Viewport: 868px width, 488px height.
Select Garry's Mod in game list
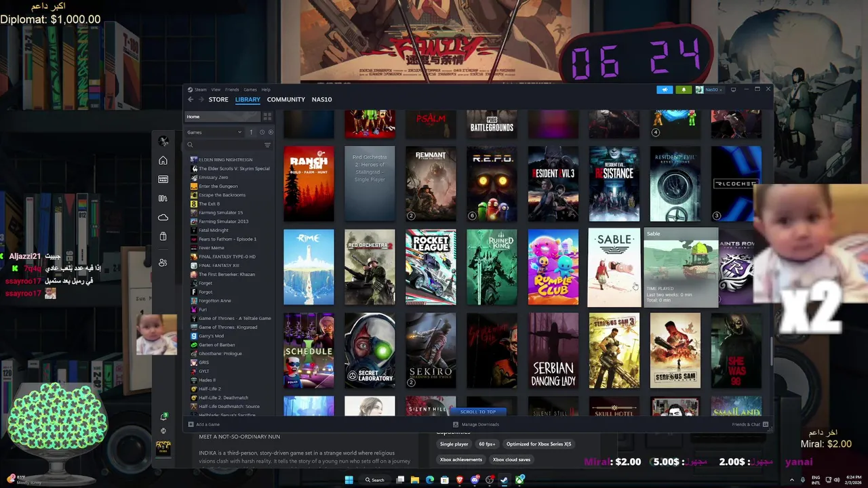pos(211,336)
